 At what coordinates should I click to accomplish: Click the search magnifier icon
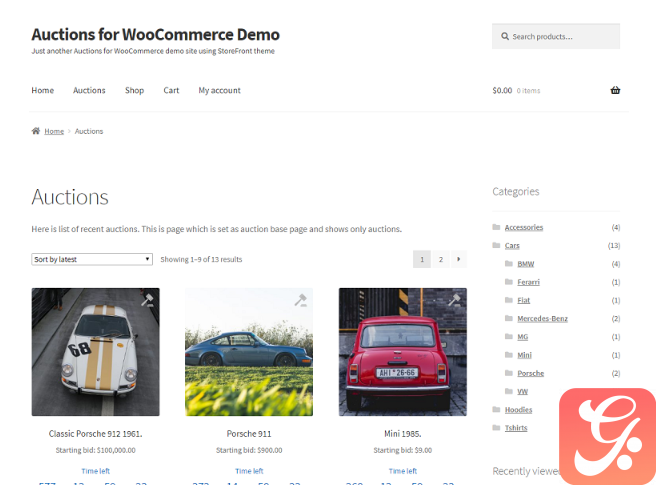(x=505, y=36)
